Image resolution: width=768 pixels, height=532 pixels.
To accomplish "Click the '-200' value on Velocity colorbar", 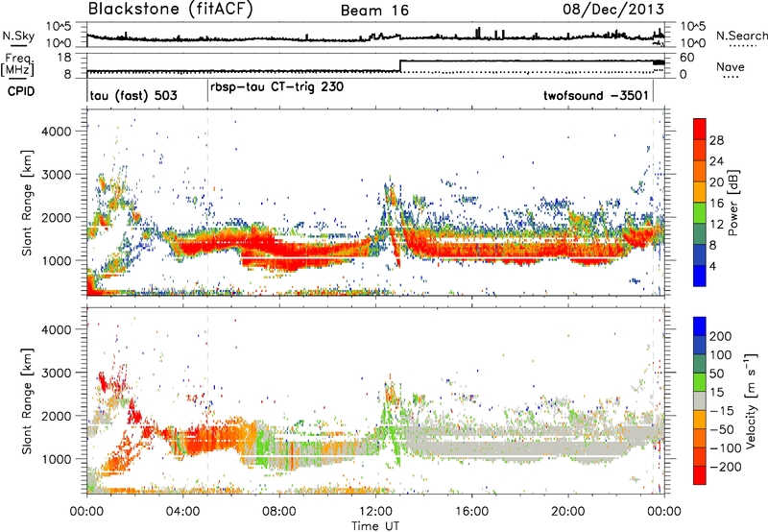I will click(x=724, y=467).
